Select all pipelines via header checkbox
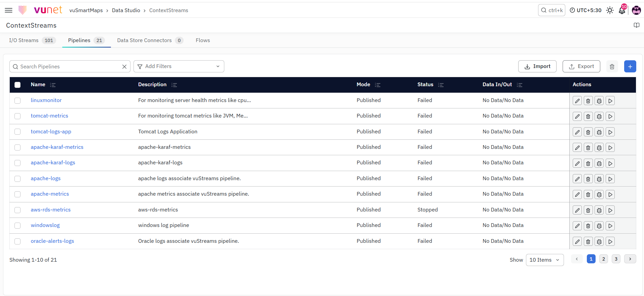Viewport: 644px width, 296px height. pyautogui.click(x=17, y=85)
